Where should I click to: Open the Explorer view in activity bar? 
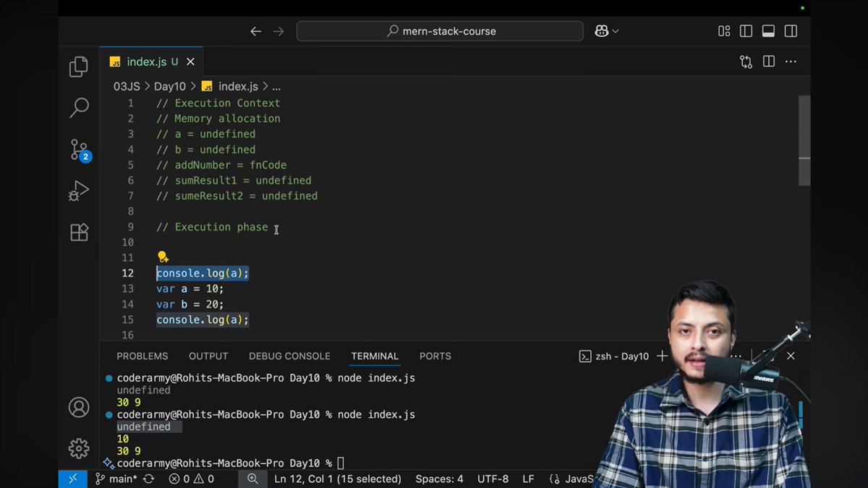[x=79, y=67]
